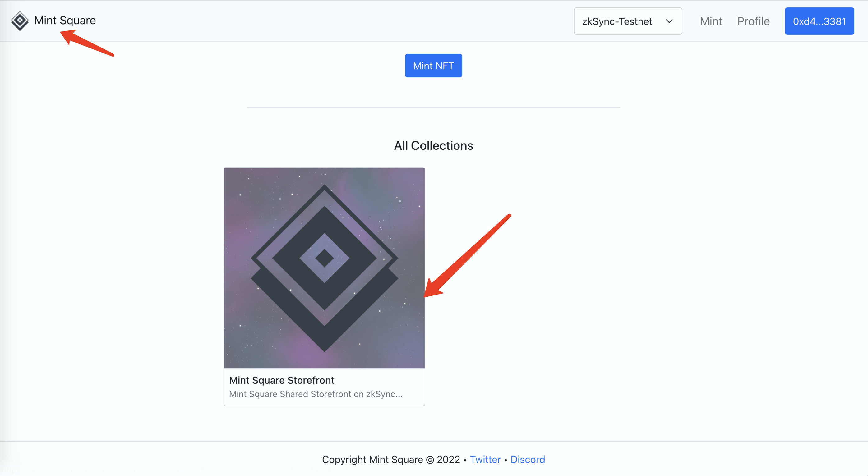Click the All Collections heading
Image resolution: width=868 pixels, height=476 pixels.
433,145
